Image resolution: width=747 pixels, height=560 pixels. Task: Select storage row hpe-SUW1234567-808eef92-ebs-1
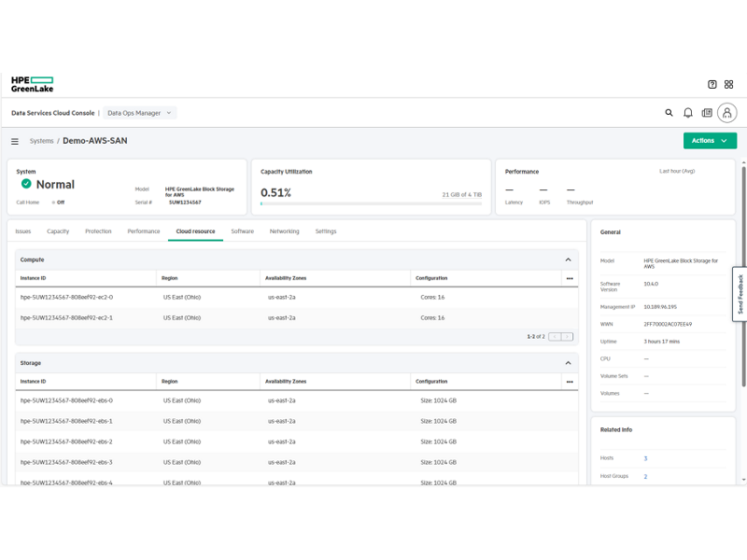tap(297, 421)
